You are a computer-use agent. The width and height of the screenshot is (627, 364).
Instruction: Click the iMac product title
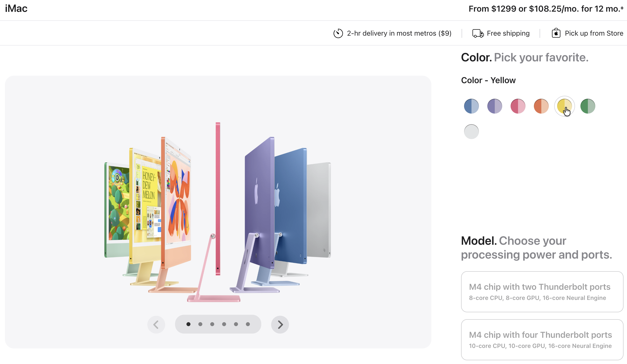click(x=16, y=9)
